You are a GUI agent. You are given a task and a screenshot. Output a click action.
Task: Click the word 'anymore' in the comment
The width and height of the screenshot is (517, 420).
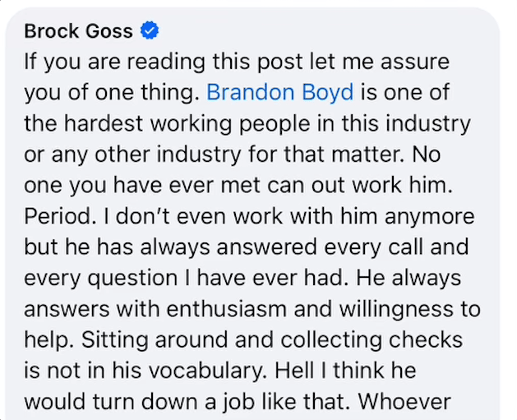(429, 217)
